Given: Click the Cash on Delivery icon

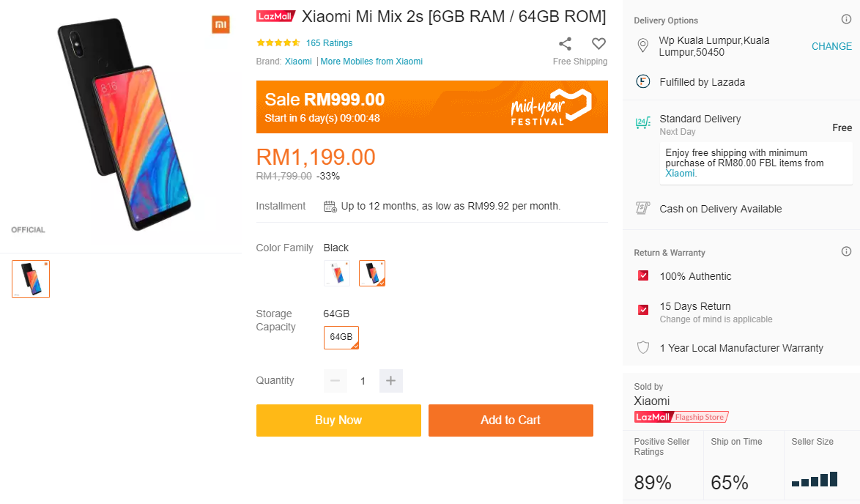Looking at the screenshot, I should [642, 209].
